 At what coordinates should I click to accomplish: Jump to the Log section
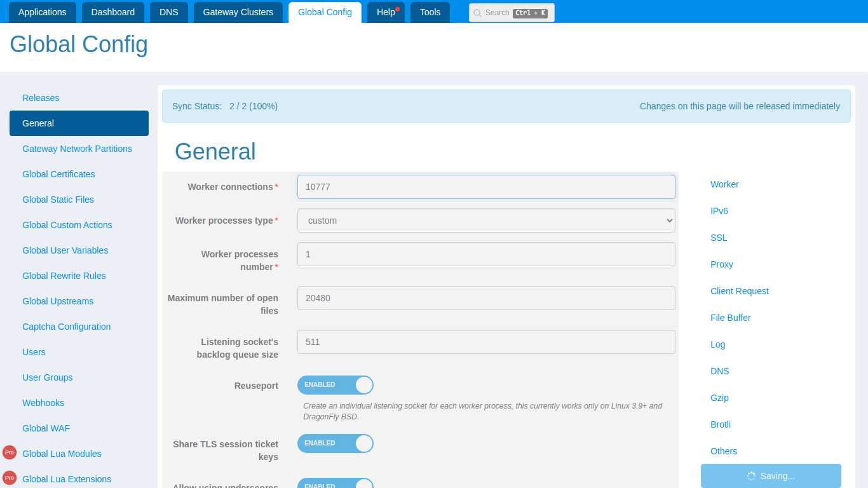point(718,344)
